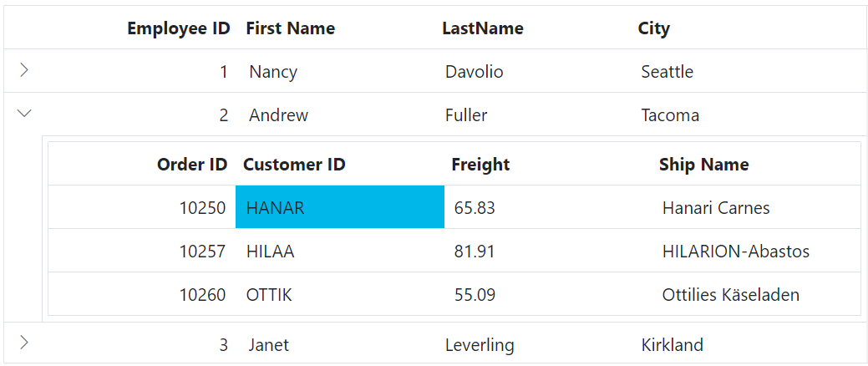The width and height of the screenshot is (868, 366).
Task: Sort by Employee ID column header
Action: (179, 28)
